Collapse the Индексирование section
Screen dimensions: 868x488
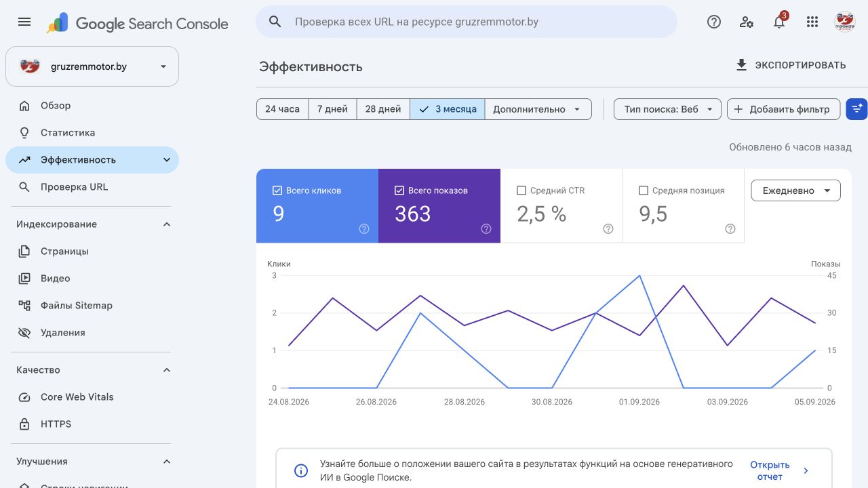167,224
